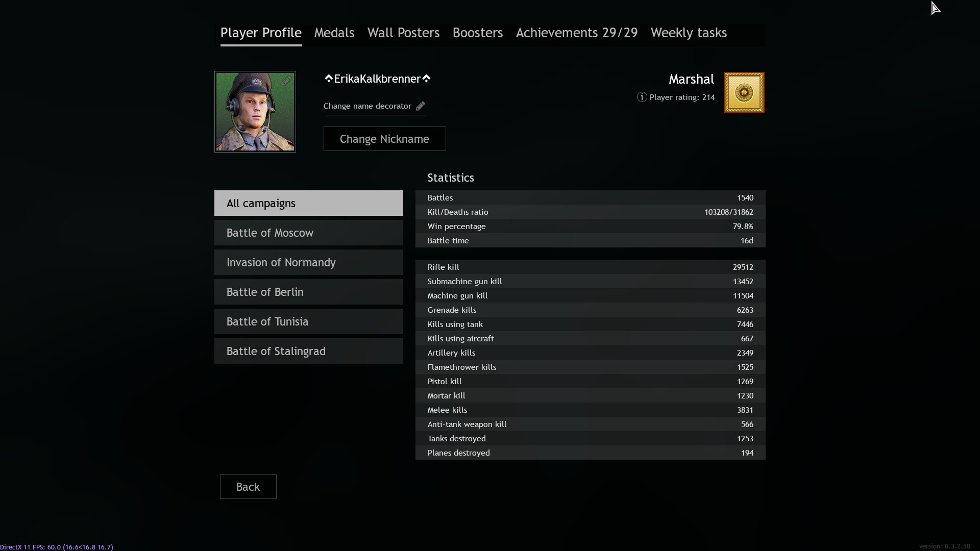Screen dimensions: 980x551
Task: Click the player avatar portrait thumbnail
Action: pos(255,112)
